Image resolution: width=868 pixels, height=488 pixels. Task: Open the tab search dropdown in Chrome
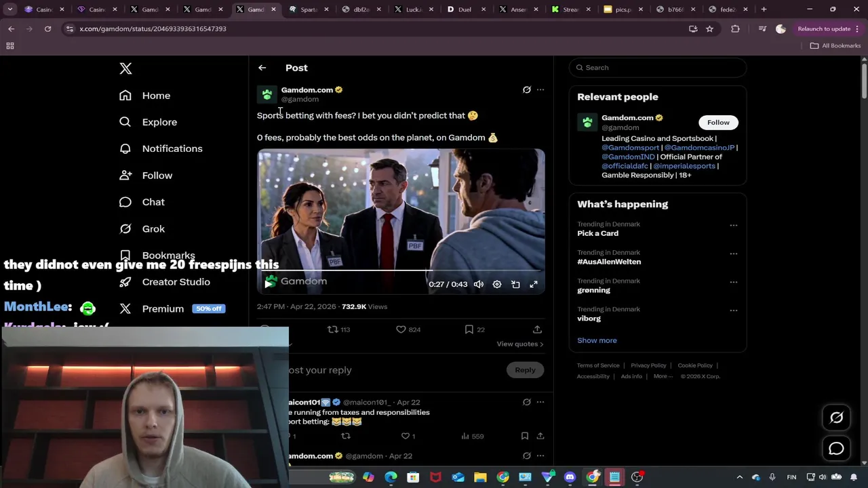tap(10, 9)
